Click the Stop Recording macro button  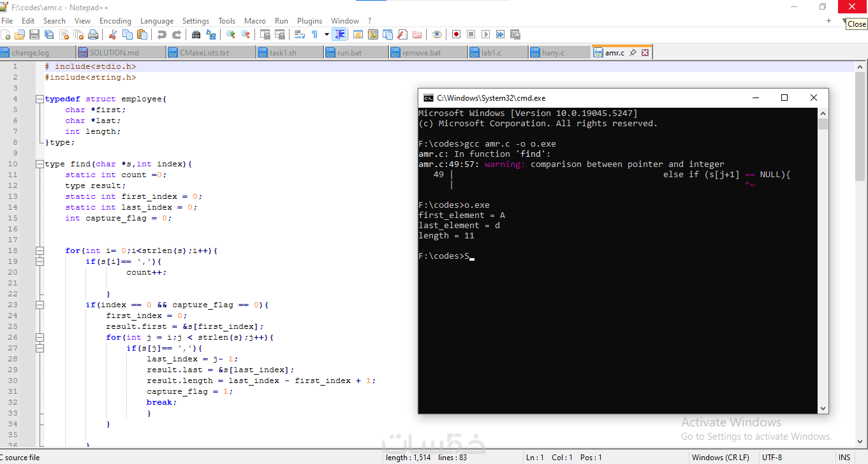[x=471, y=34]
